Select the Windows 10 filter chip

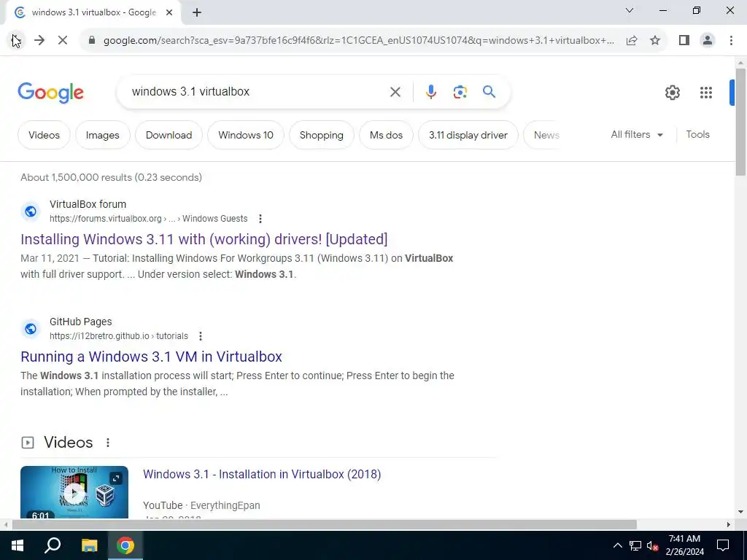246,135
